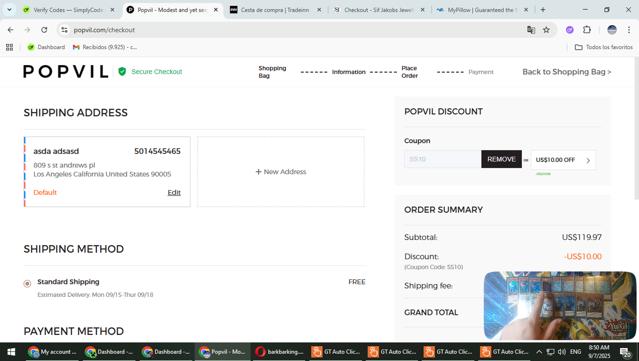Viewport: 639px width, 361px height.
Task: Open the notification center icon
Action: (625, 352)
